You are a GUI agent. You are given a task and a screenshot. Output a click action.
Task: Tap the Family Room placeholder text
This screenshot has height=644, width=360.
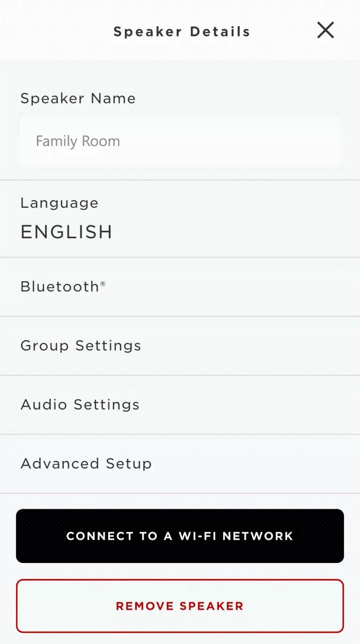point(78,142)
